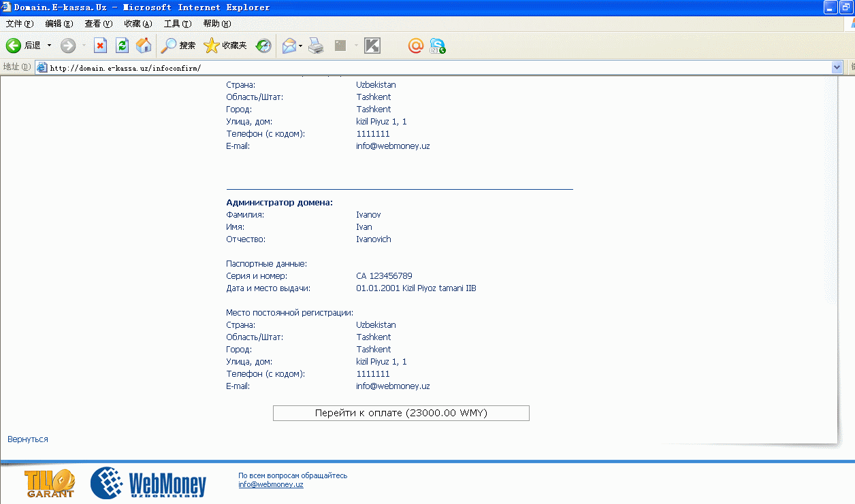Open the 编辑(E) menu
The image size is (855, 504).
[x=59, y=24]
